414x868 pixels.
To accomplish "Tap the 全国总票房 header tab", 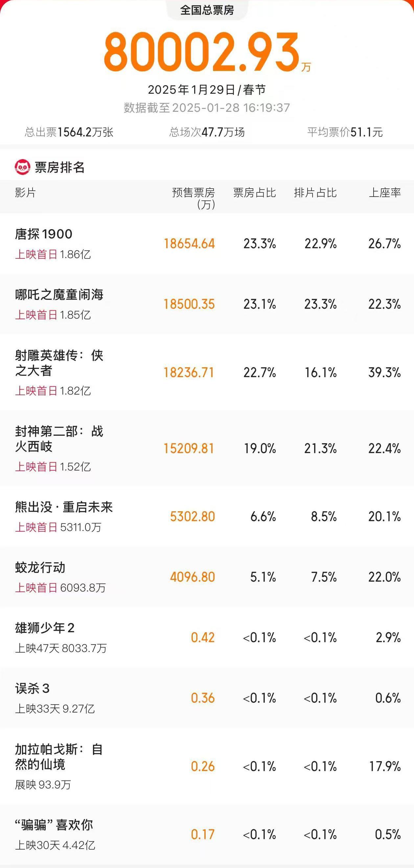I will pos(207,10).
